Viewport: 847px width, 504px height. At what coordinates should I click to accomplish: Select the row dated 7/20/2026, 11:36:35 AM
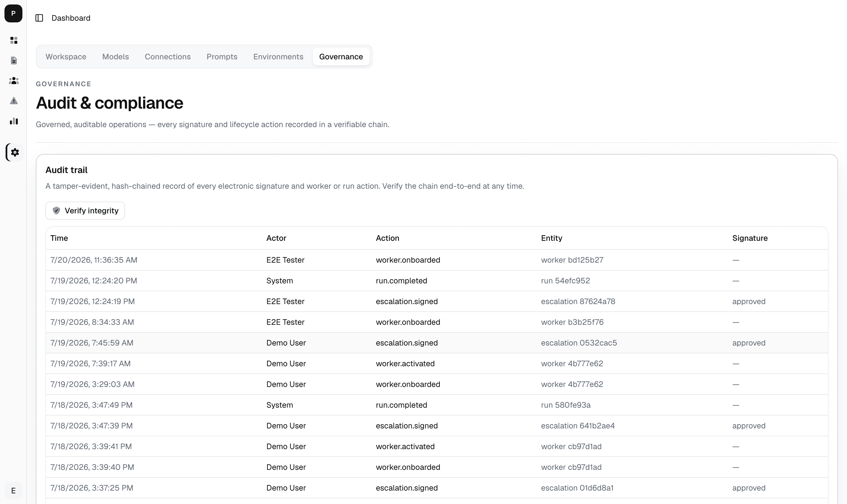437,260
